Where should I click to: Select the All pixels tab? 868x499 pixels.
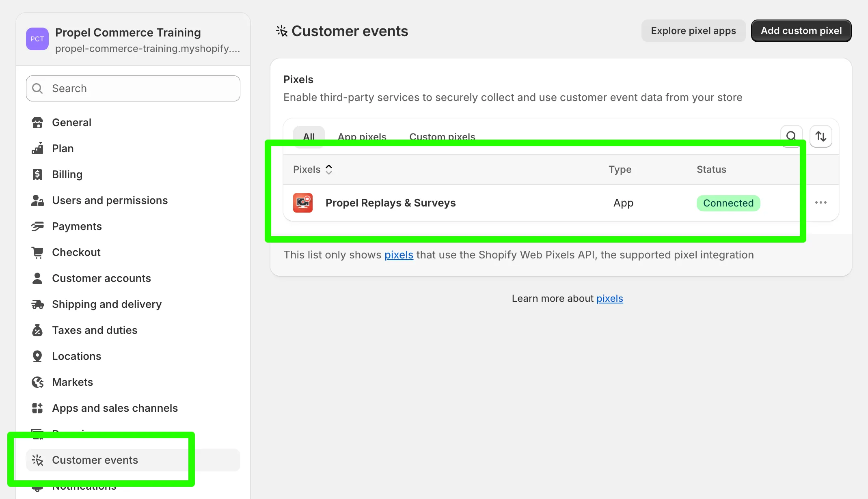click(309, 137)
